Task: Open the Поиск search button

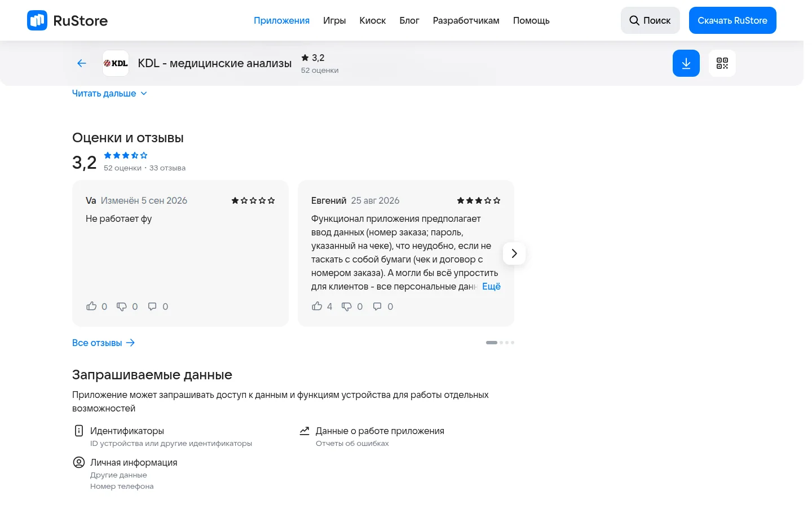Action: (x=650, y=20)
